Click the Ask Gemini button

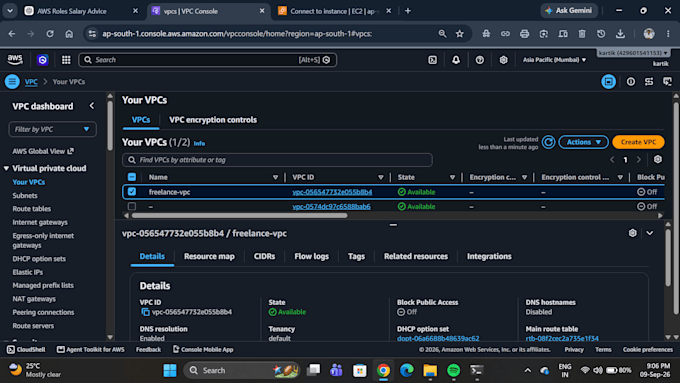point(569,11)
